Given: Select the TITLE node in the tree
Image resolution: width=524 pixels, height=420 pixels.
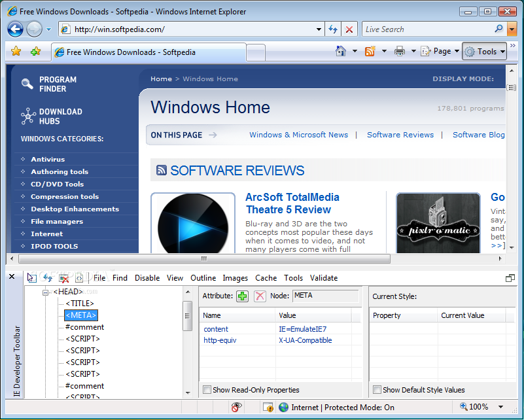Looking at the screenshot, I should coord(80,304).
